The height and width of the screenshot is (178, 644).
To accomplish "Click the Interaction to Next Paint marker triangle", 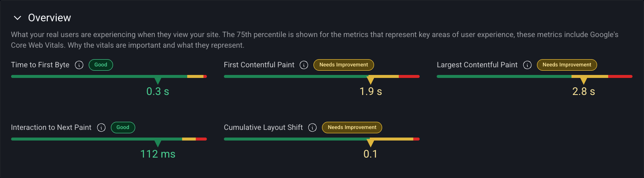I will [x=158, y=143].
